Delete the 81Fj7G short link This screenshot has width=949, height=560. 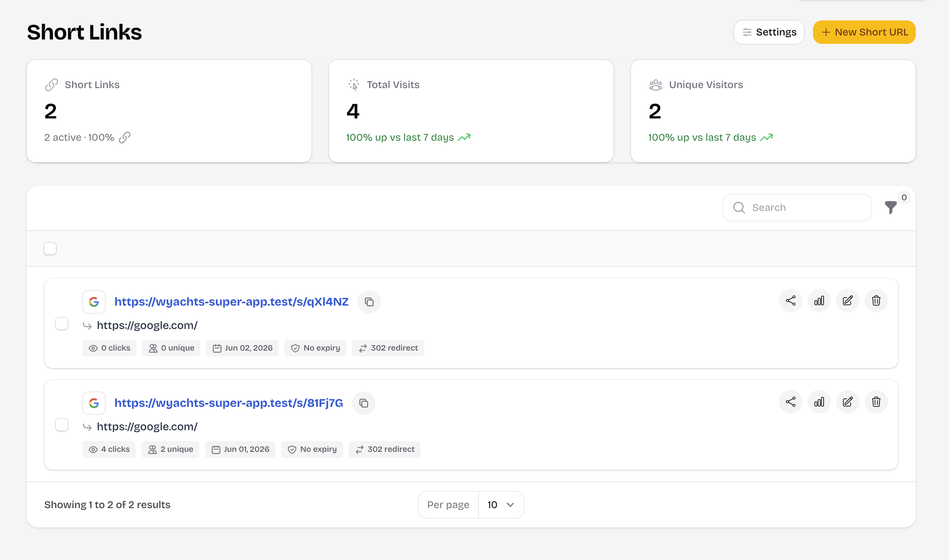(x=876, y=402)
